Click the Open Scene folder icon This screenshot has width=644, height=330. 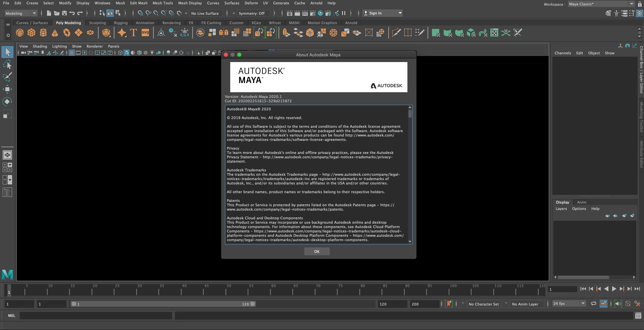pyautogui.click(x=57, y=13)
